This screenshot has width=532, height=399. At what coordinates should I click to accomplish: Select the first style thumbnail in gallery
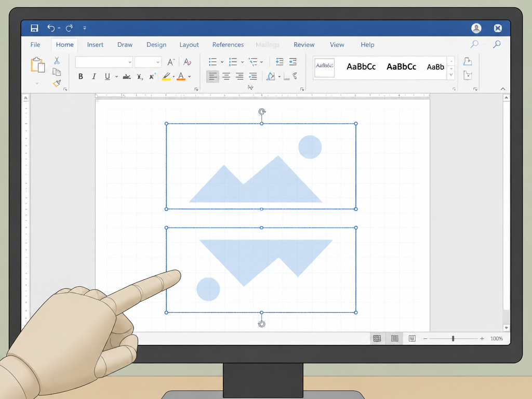click(325, 68)
